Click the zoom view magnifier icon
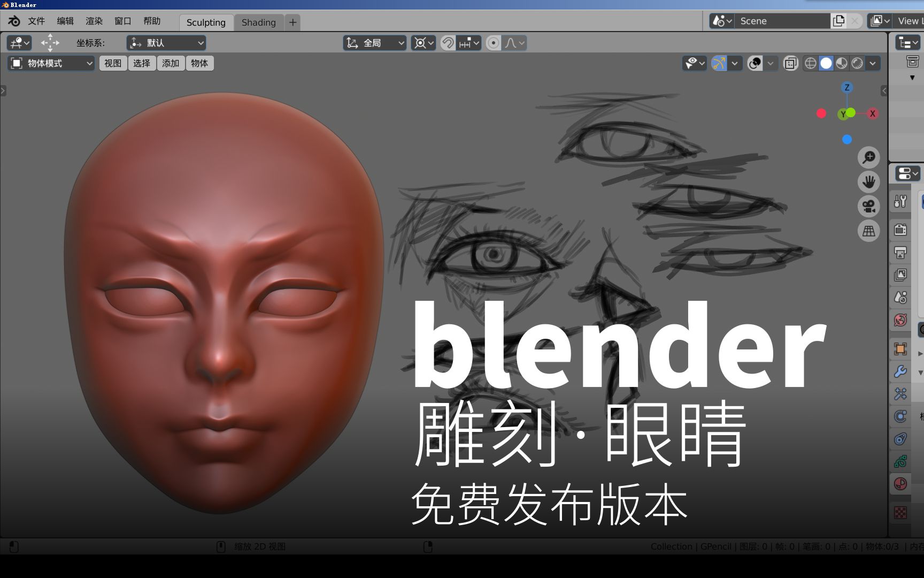This screenshot has width=924, height=578. 869,157
